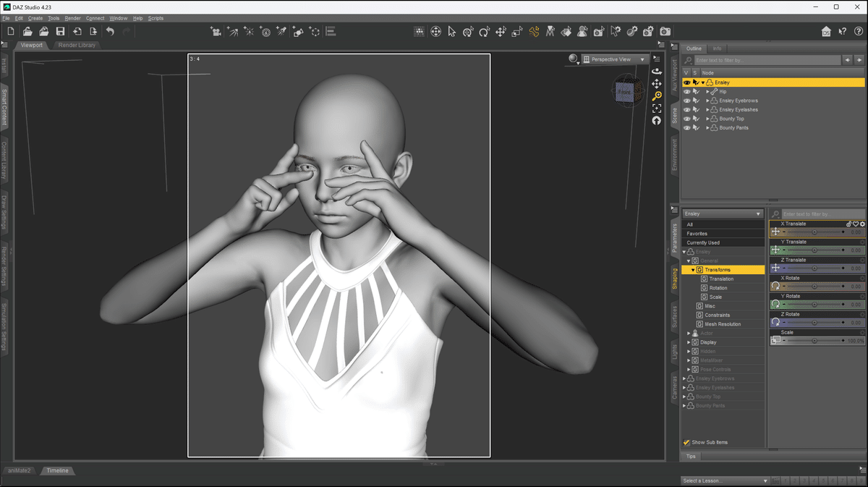Click the Render camera icon in the toolbar

tap(665, 31)
